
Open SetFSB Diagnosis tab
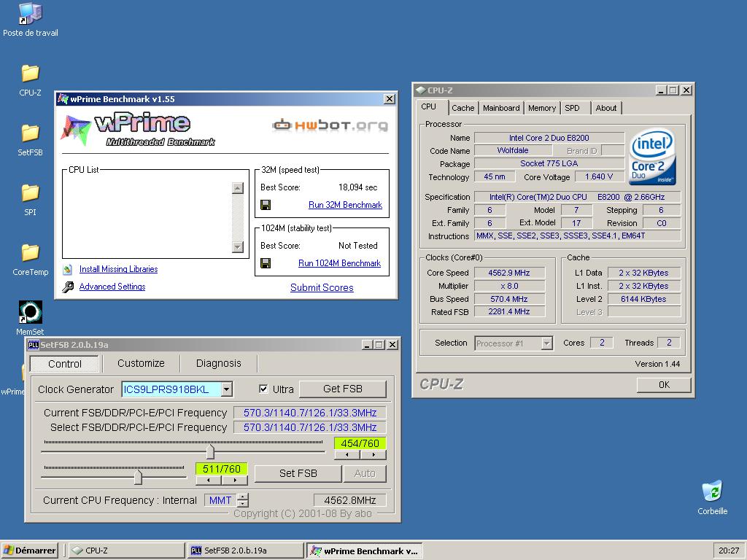[x=219, y=363]
